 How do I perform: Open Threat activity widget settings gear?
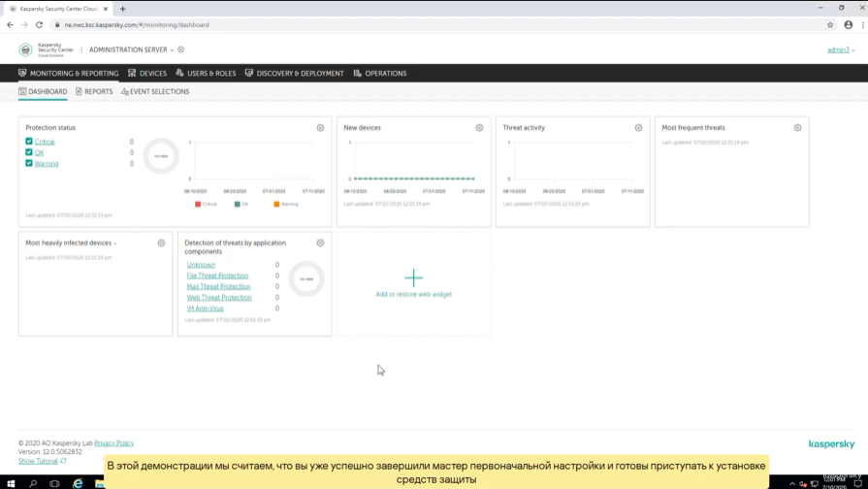pyautogui.click(x=638, y=128)
